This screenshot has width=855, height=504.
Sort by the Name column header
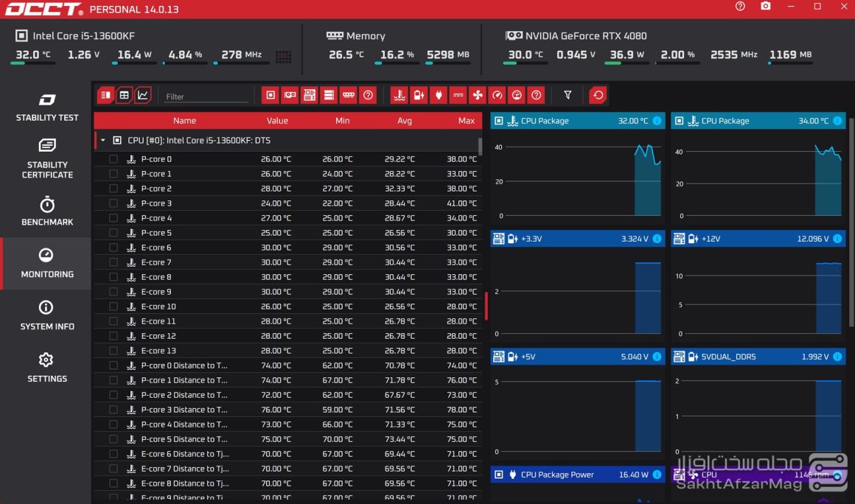tap(184, 121)
